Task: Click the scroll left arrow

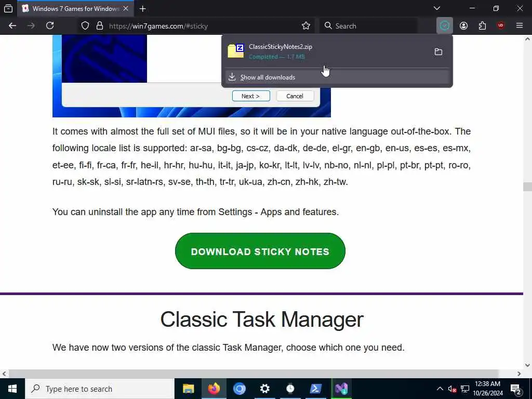Action: 4,374
